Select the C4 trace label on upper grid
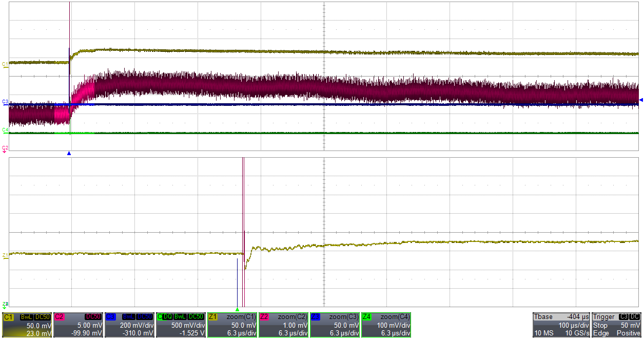This screenshot has width=644, height=338. (x=5, y=130)
